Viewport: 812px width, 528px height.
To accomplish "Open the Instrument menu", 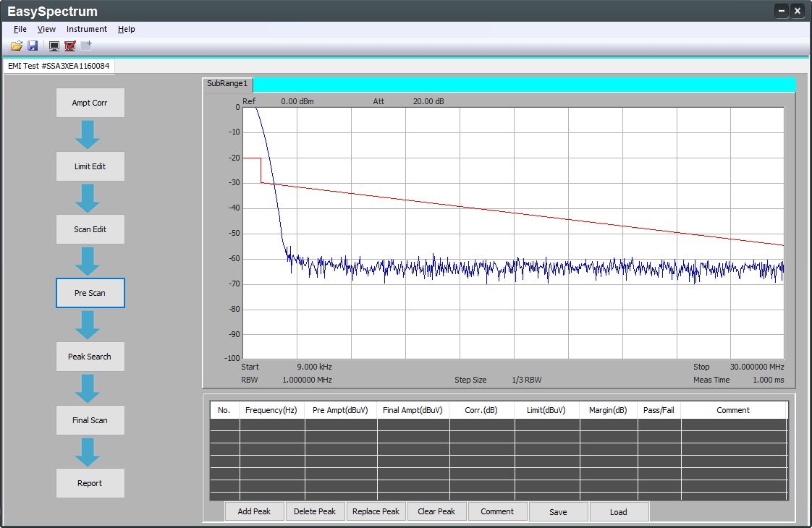I will [x=86, y=29].
